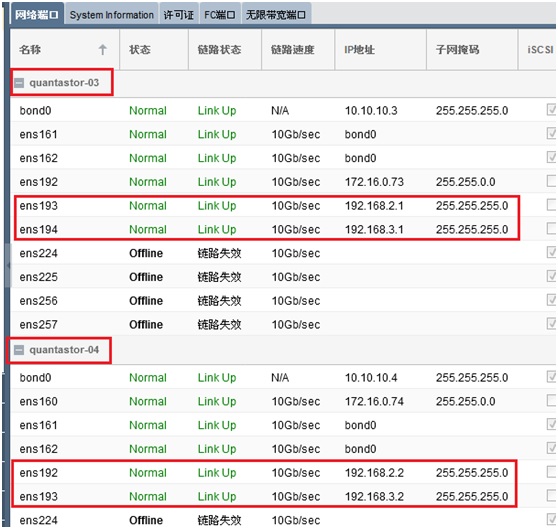Open the 许可证 tab

point(179,15)
